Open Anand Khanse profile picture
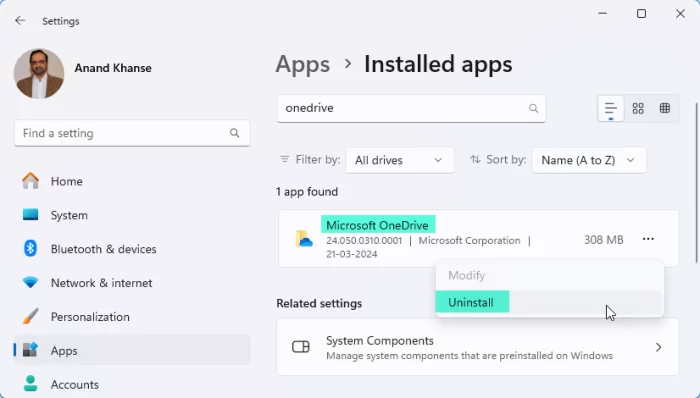The height and width of the screenshot is (398, 700). click(x=39, y=74)
